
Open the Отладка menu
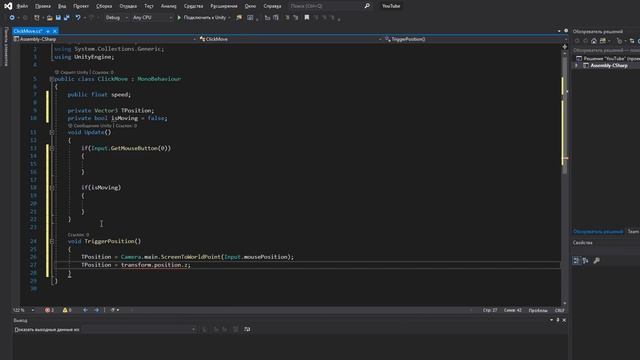tap(128, 6)
